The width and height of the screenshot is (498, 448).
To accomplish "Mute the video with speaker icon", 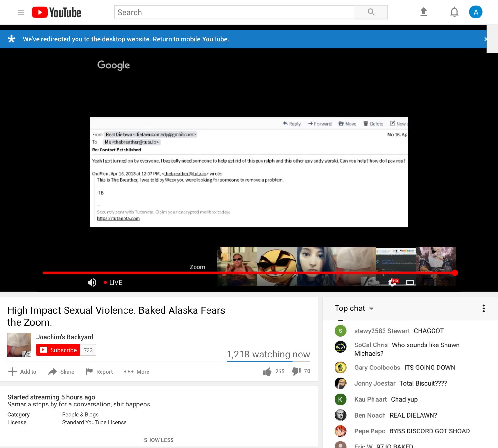I will 92,283.
